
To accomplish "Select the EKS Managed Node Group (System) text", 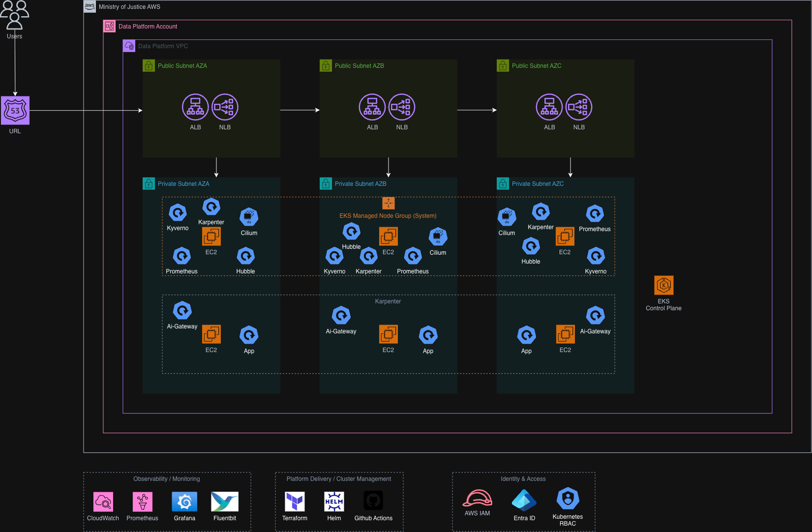I will click(388, 216).
